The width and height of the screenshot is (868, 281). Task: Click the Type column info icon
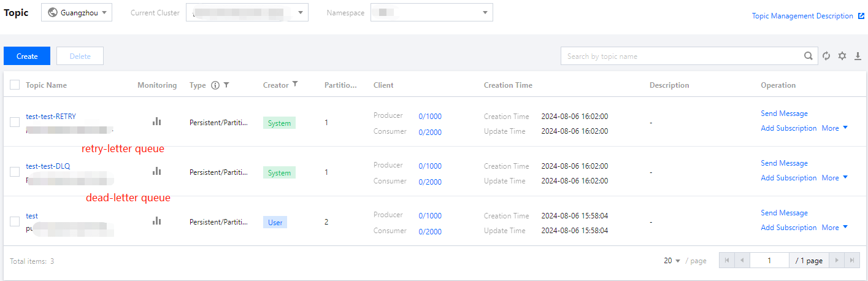[215, 85]
